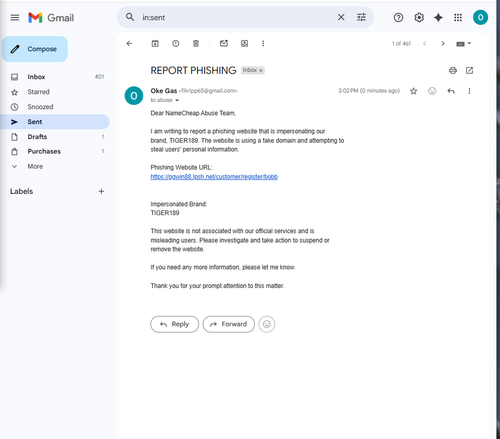Report this message as spam
This screenshot has width=500, height=439.
pos(176,43)
